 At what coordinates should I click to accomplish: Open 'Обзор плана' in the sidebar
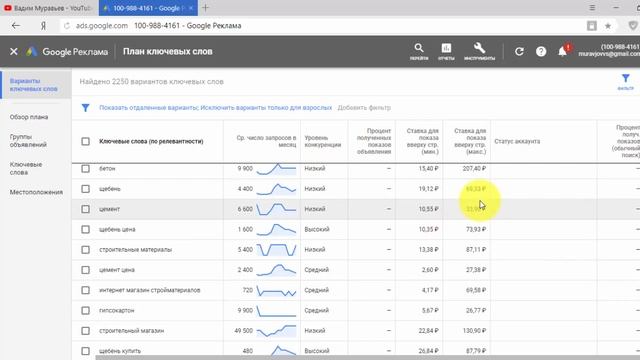pos(29,117)
